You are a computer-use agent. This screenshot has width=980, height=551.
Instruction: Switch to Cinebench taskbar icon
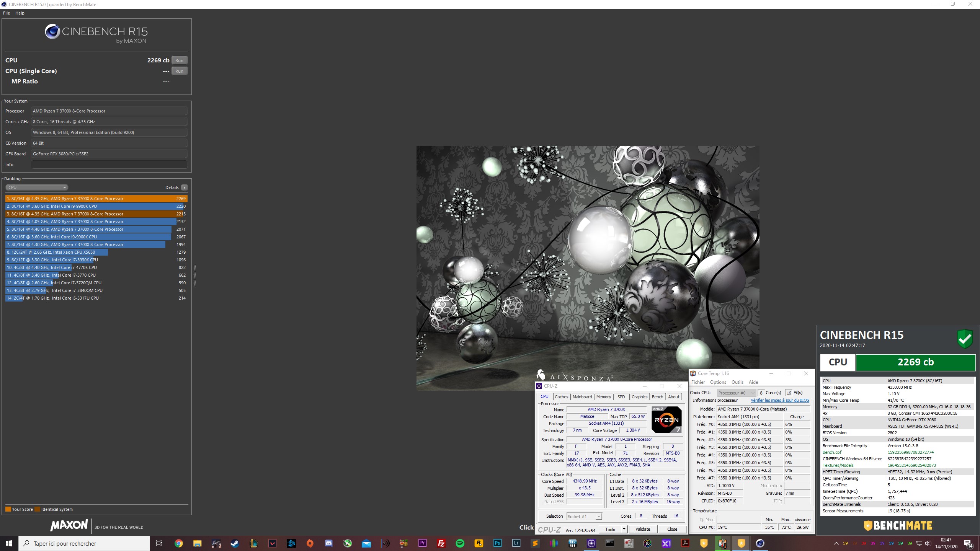tap(760, 543)
